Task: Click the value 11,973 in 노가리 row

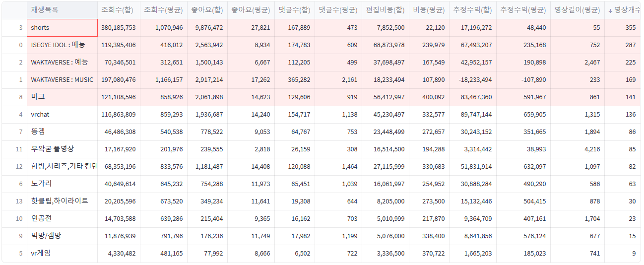Action: point(251,184)
